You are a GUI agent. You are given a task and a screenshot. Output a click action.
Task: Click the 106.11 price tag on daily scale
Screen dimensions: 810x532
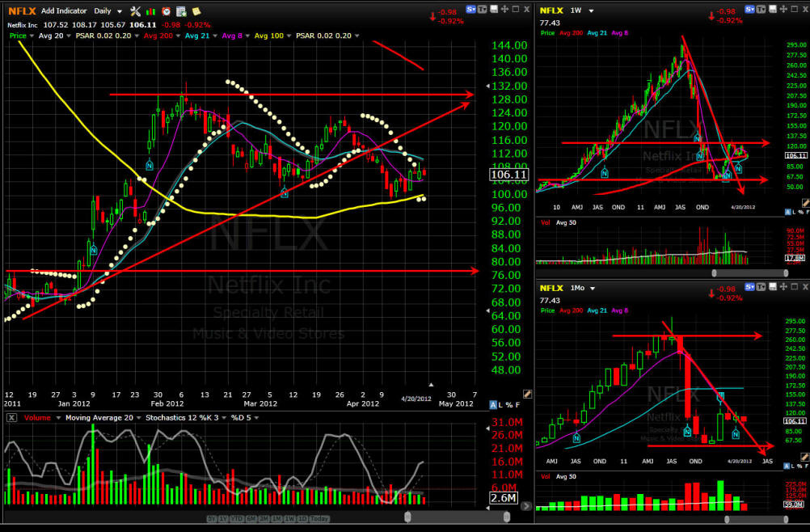coord(508,175)
